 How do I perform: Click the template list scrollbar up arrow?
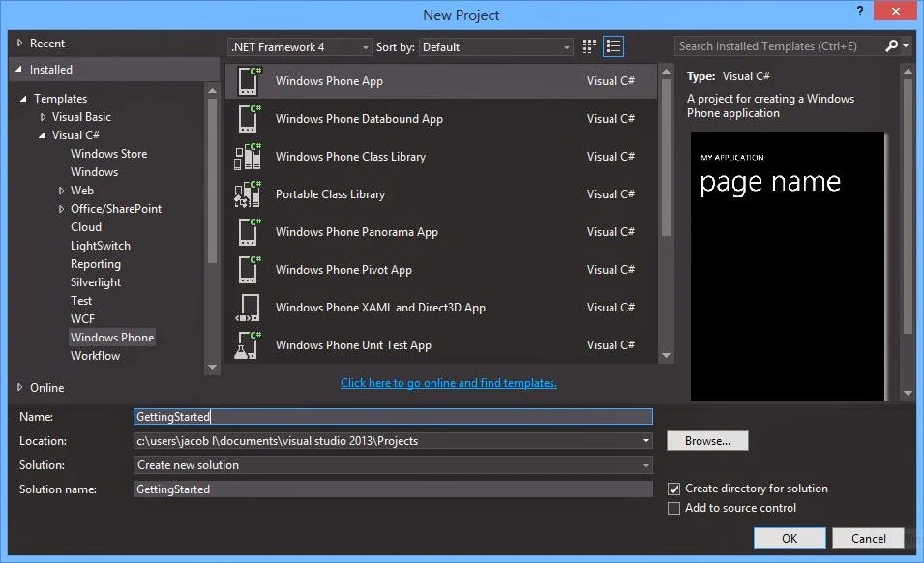666,72
